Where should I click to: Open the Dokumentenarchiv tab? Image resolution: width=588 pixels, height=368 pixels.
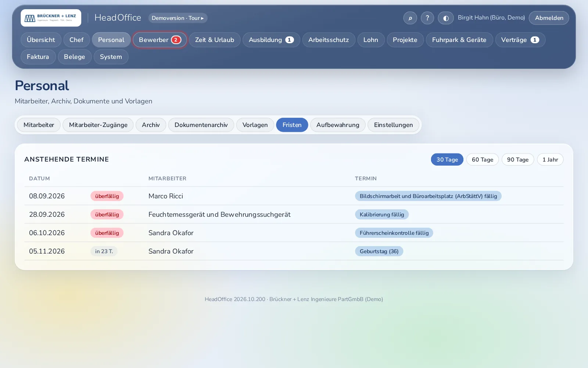pyautogui.click(x=201, y=125)
